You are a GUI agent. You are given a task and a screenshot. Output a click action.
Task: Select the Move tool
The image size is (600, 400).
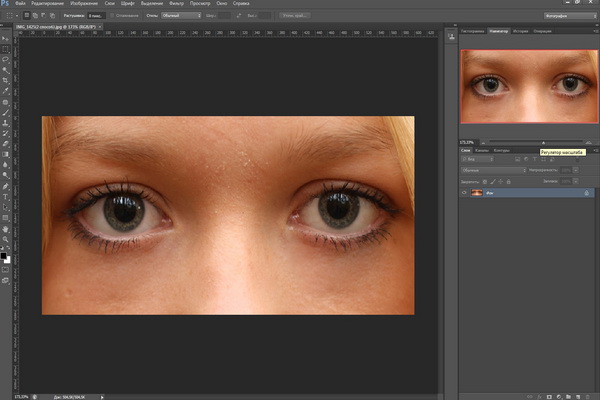point(5,38)
